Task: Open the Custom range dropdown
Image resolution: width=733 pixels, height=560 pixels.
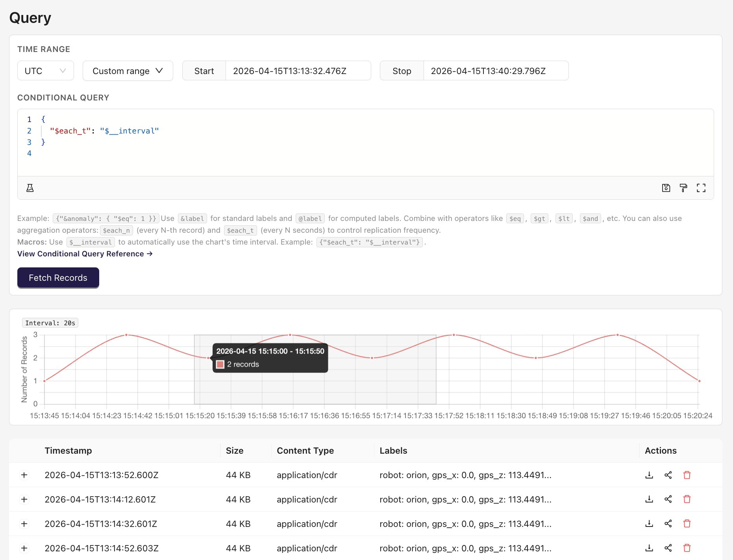Action: (x=128, y=71)
